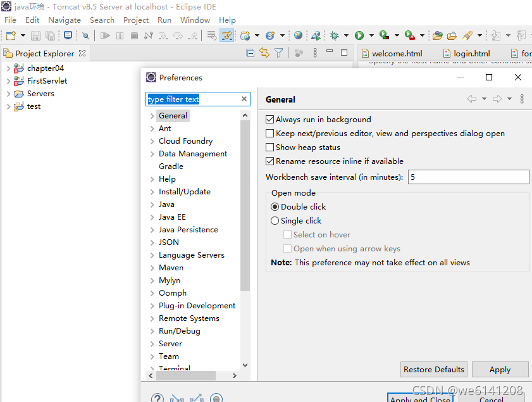Clear the preferences filter text
Viewport: 532px width, 402px height.
[244, 99]
